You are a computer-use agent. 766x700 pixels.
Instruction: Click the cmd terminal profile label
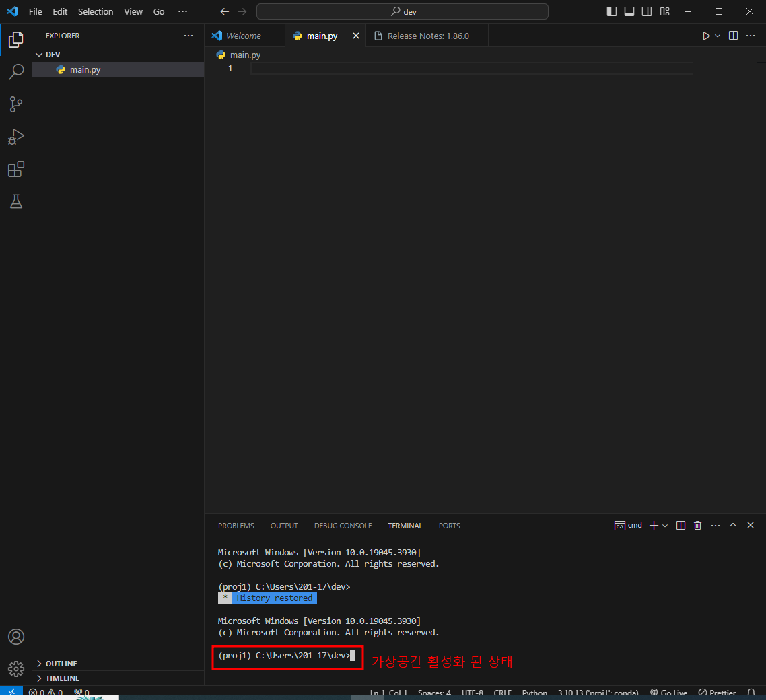coord(628,525)
